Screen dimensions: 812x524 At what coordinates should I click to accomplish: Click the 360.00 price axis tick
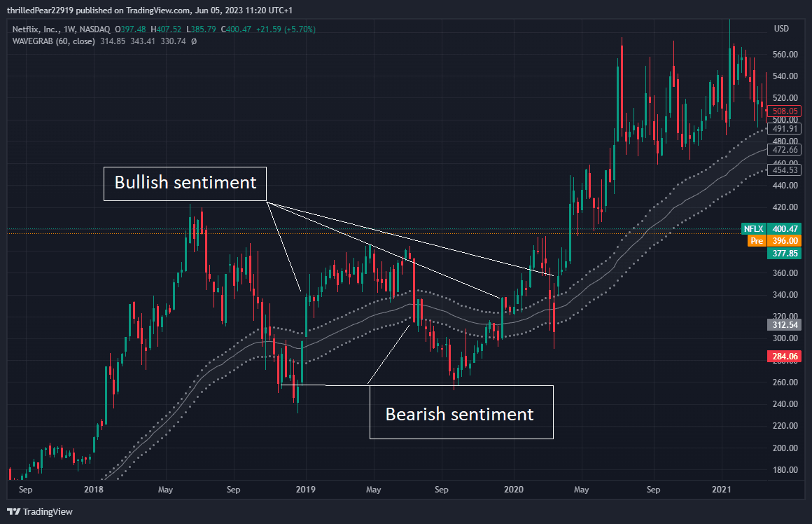pos(785,273)
